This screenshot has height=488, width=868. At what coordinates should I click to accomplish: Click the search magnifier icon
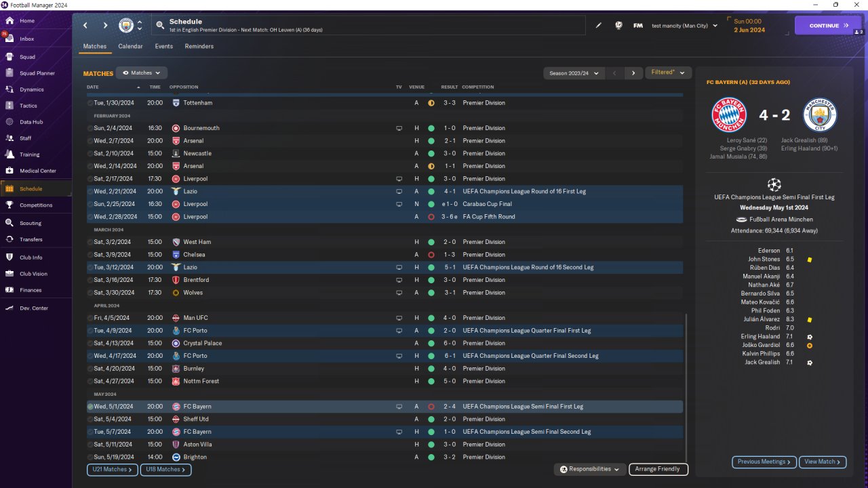point(160,26)
